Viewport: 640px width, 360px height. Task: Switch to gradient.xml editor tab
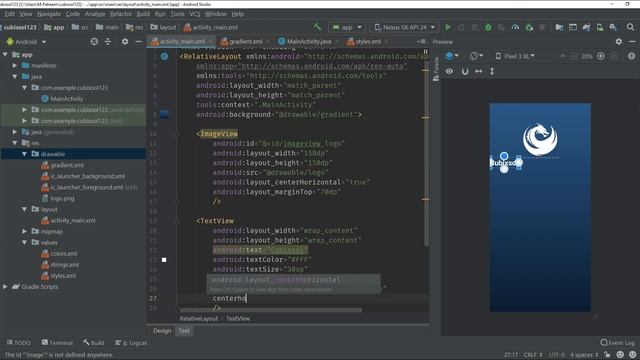[245, 42]
